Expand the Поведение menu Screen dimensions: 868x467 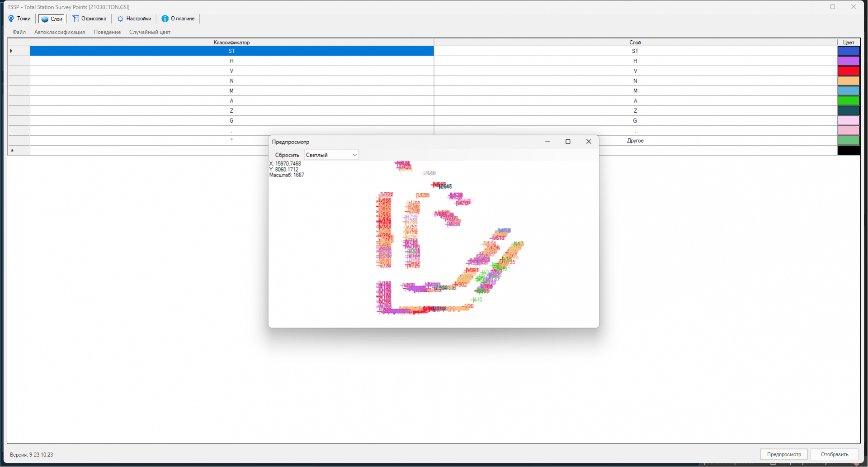click(x=107, y=32)
